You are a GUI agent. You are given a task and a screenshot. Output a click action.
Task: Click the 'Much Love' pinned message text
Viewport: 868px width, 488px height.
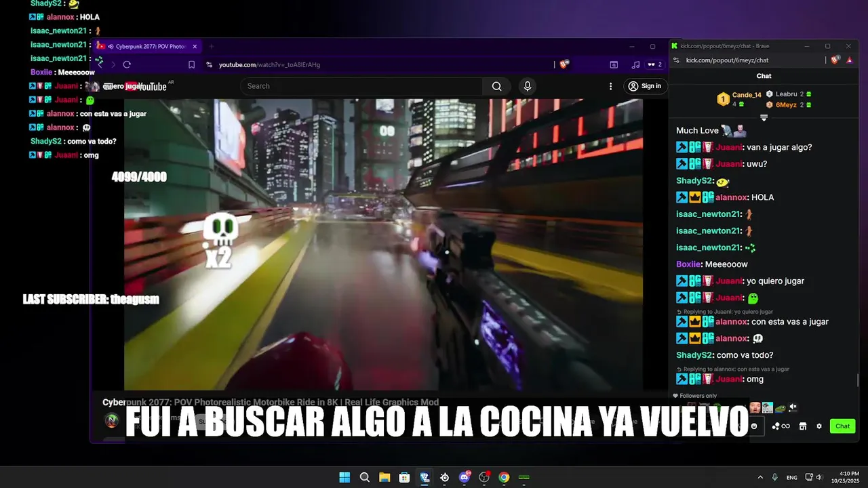point(697,131)
